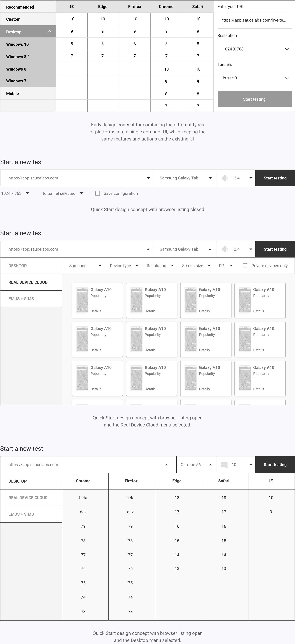Choose Chrome version 77
The image size is (295, 644).
coord(83,555)
